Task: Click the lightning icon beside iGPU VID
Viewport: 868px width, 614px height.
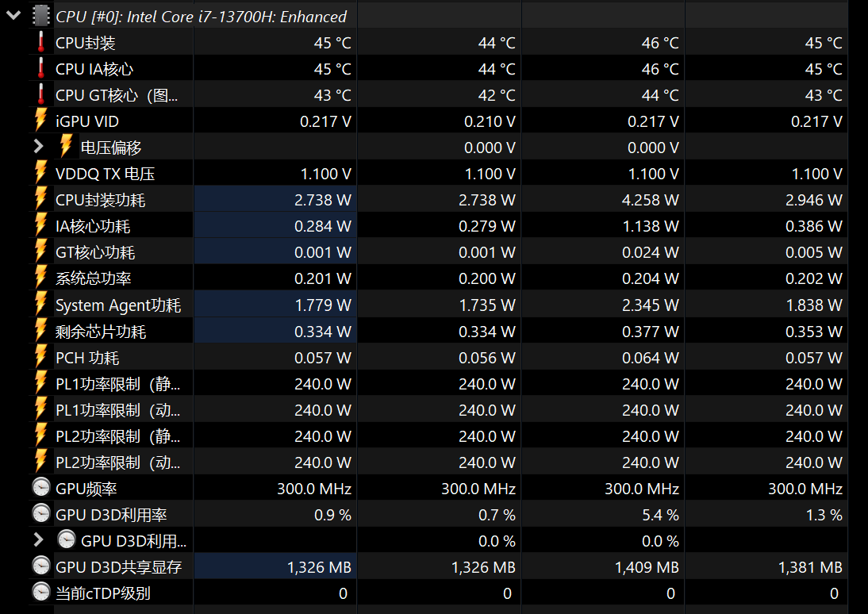Action: 41,121
